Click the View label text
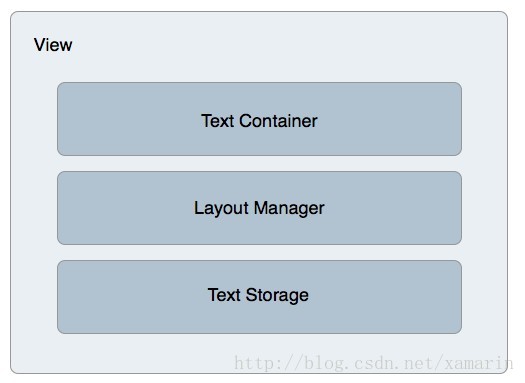The image size is (525, 383). tap(53, 45)
